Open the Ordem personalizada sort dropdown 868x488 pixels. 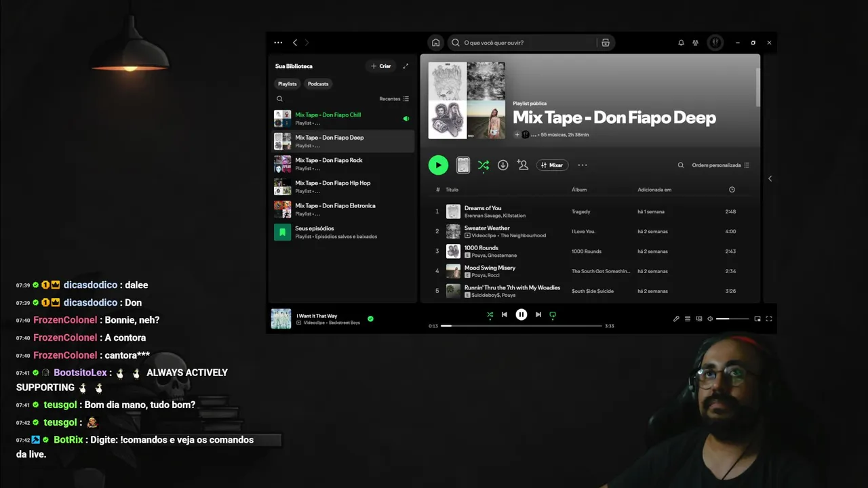(x=721, y=165)
